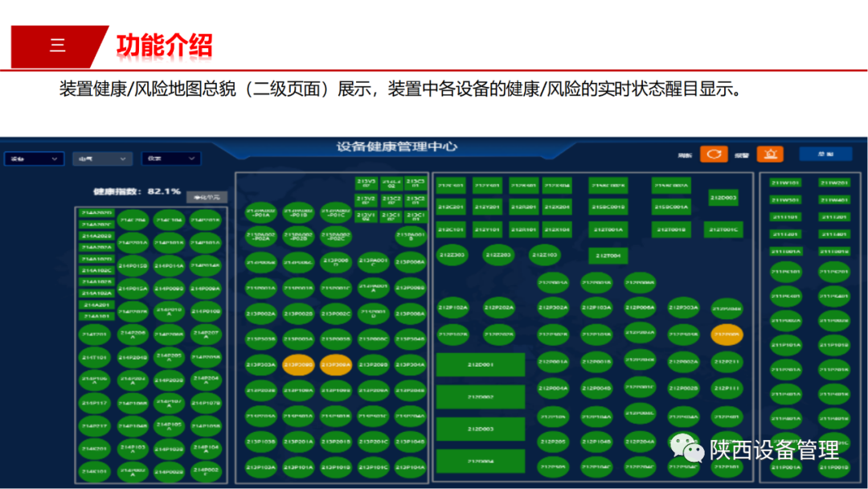The width and height of the screenshot is (868, 489).
Task: Open equipment node 214P015A
Action: click(133, 289)
